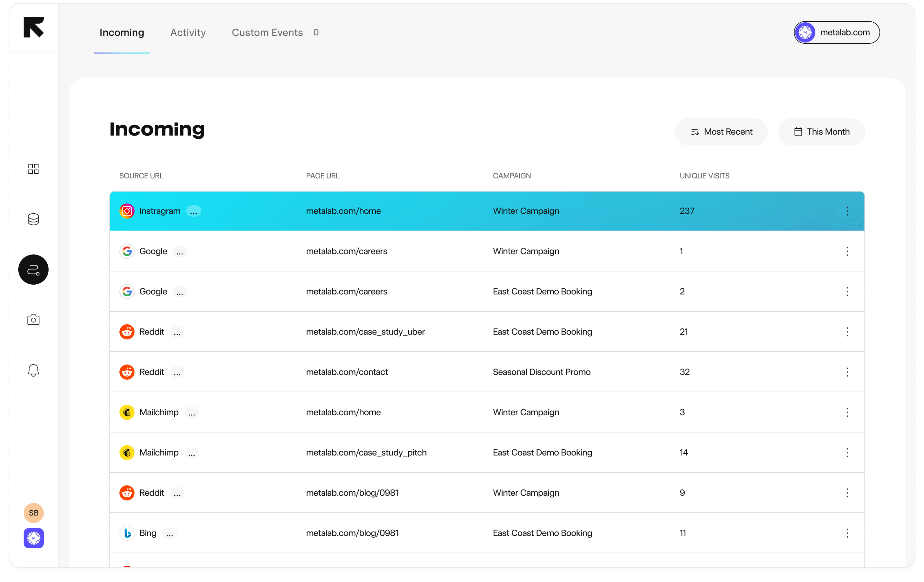Open the This Month date filter
924x582 pixels.
(821, 132)
